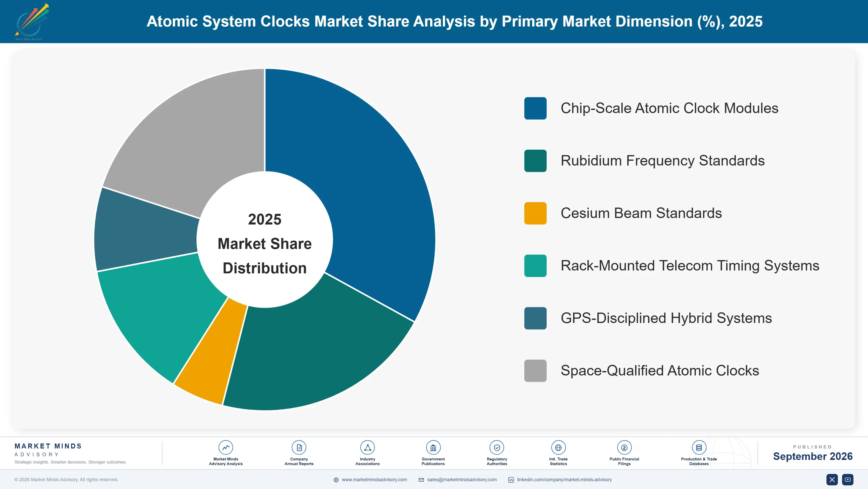Click the 'MARKET MINDS ADVISORY' footer wordmark
Image resolution: width=868 pixels, height=489 pixels.
pos(48,450)
